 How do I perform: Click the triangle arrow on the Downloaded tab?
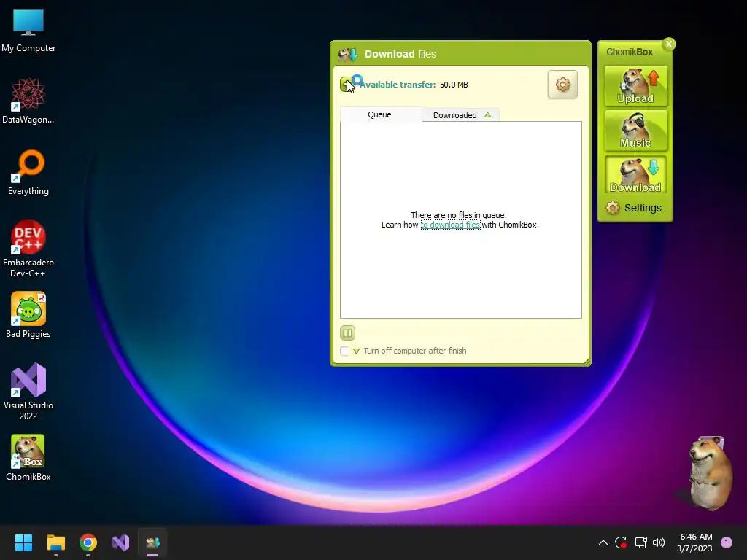tap(487, 114)
